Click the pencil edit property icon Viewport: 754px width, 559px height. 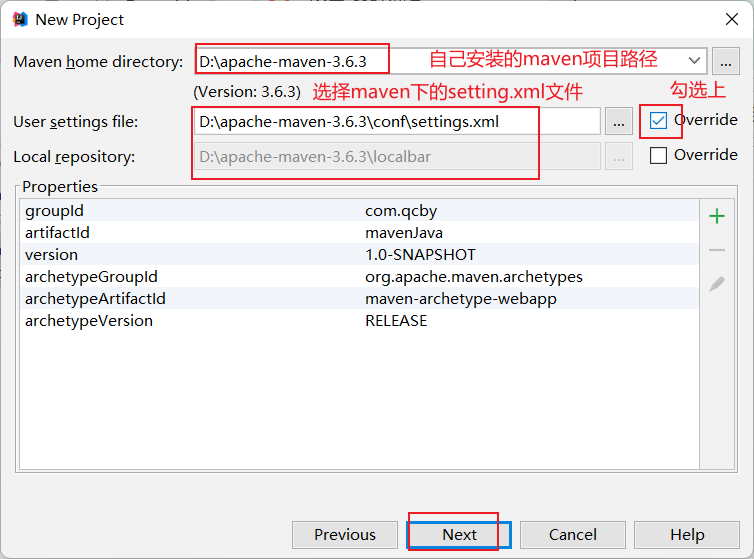[716, 284]
